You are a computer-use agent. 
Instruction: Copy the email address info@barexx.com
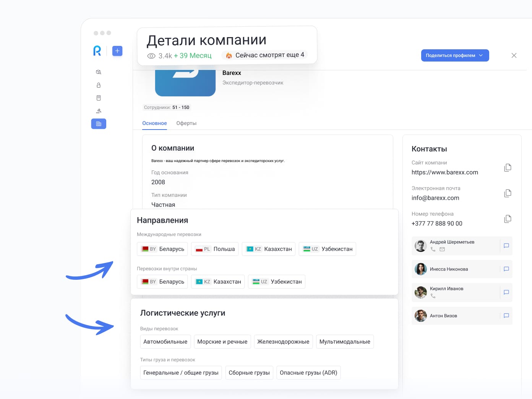[508, 193]
